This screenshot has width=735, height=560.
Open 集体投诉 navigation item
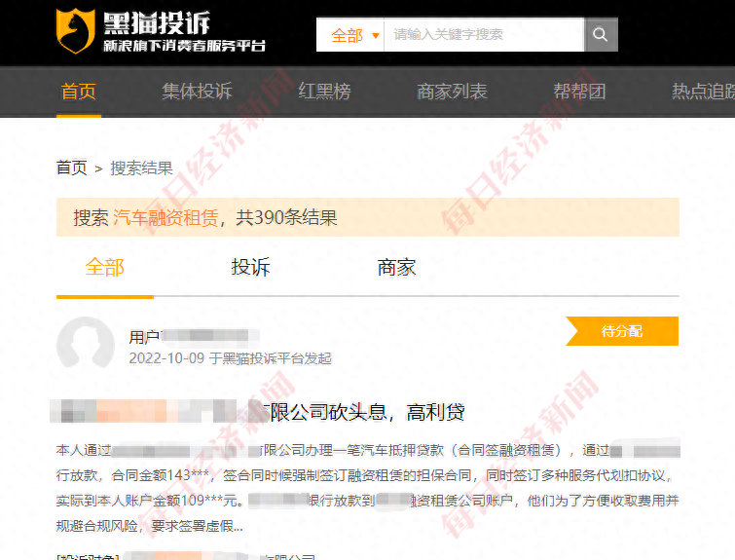click(x=197, y=91)
